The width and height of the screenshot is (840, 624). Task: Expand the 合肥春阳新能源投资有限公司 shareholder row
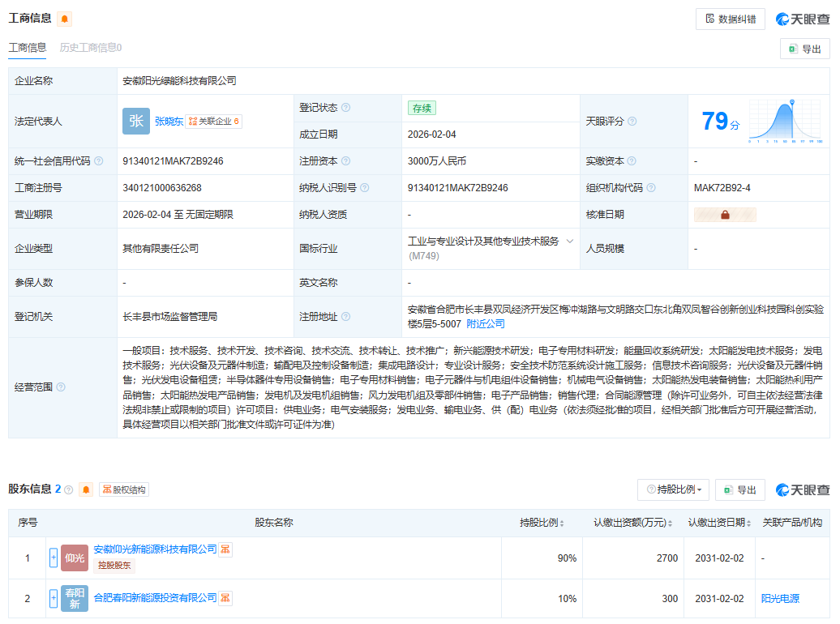pos(54,598)
